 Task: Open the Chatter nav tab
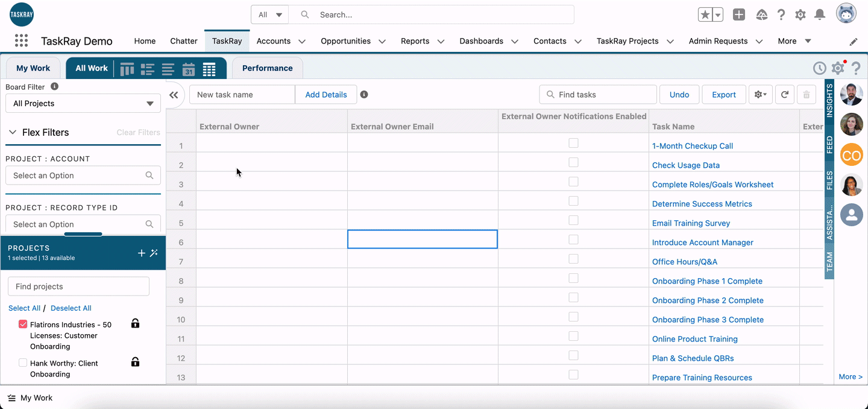point(184,41)
